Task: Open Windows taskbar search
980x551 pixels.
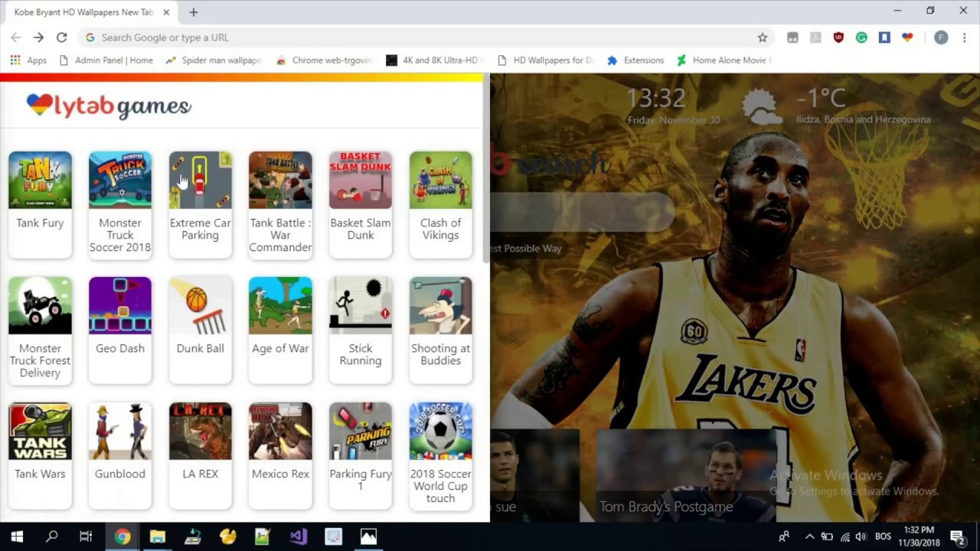Action: pos(51,536)
